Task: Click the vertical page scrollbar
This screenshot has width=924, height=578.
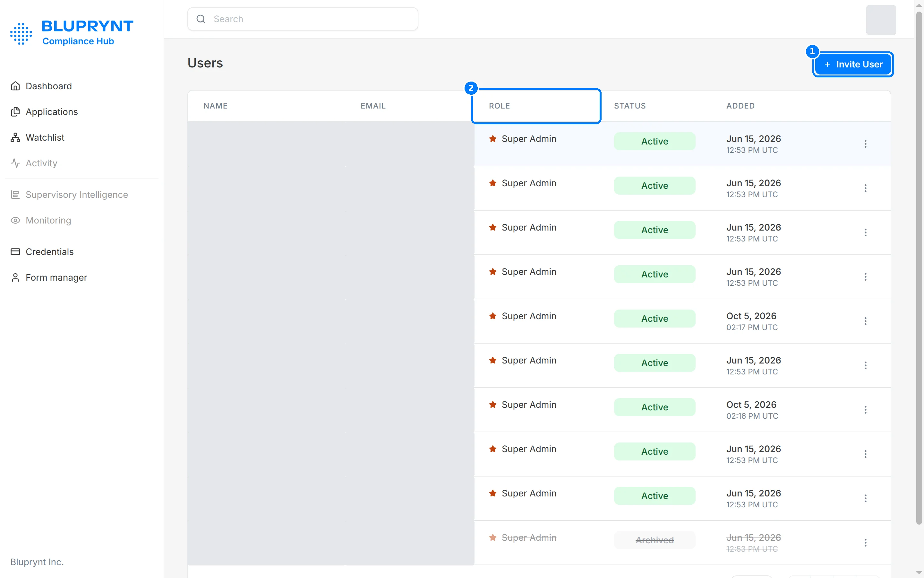Action: coord(919,267)
